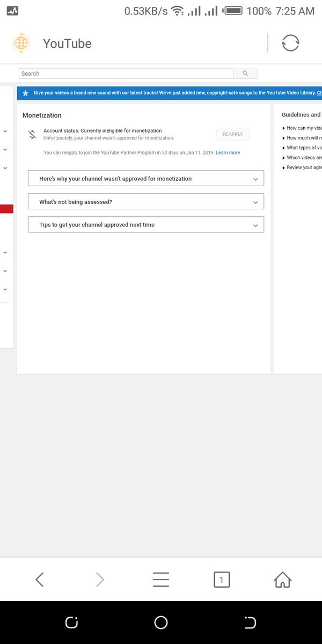The width and height of the screenshot is (322, 644).
Task: Open the Learn more link
Action: (228, 153)
